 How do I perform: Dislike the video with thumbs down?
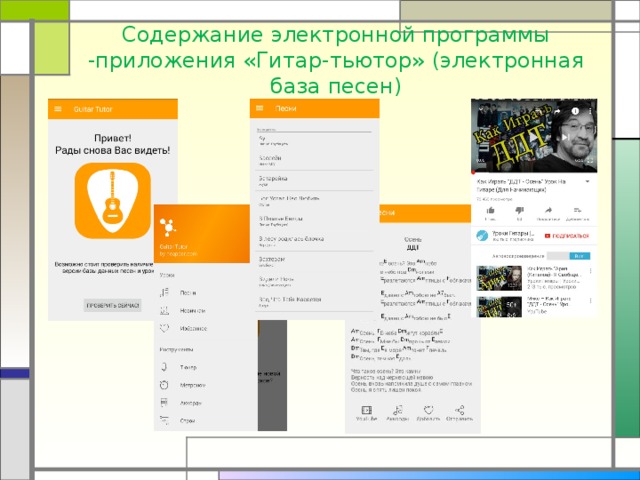(x=519, y=211)
